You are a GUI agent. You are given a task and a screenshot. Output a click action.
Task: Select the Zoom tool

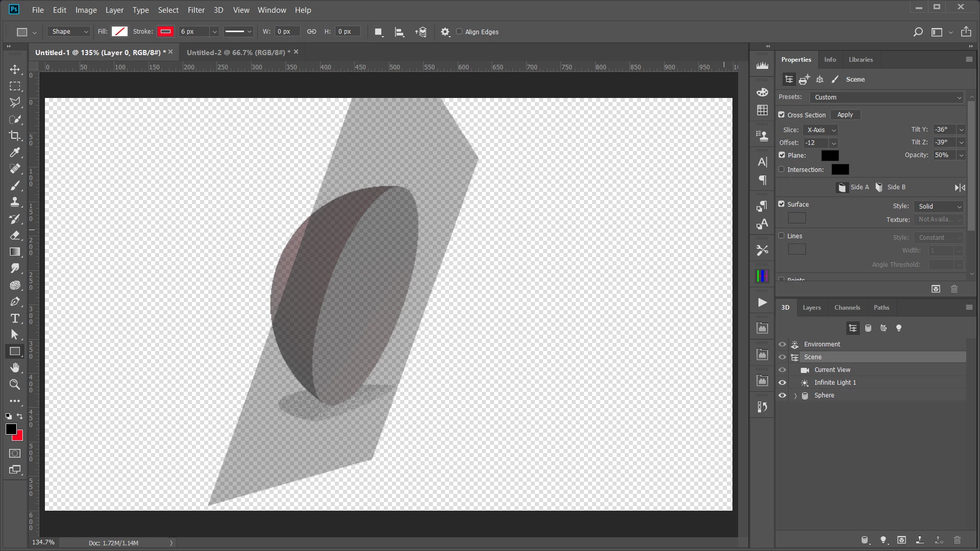15,384
